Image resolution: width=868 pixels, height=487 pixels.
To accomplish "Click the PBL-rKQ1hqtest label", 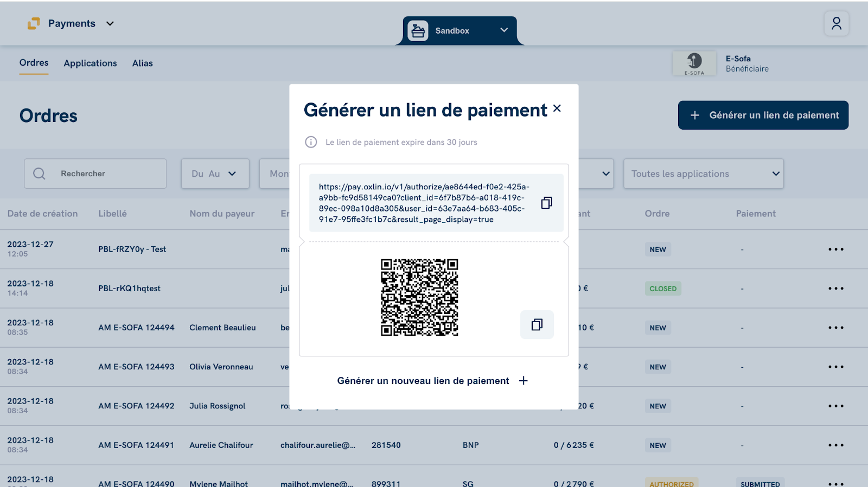I will coord(129,289).
